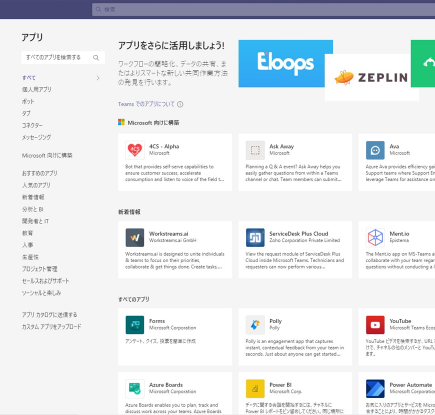Select the Polly app icon
Image resolution: width=435 pixels, height=415 pixels.
click(x=255, y=325)
